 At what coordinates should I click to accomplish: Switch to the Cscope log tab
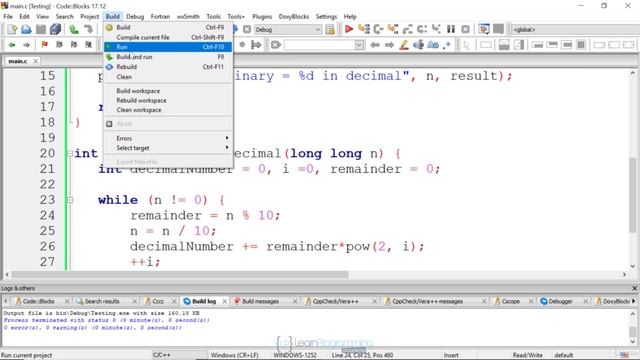pos(510,301)
